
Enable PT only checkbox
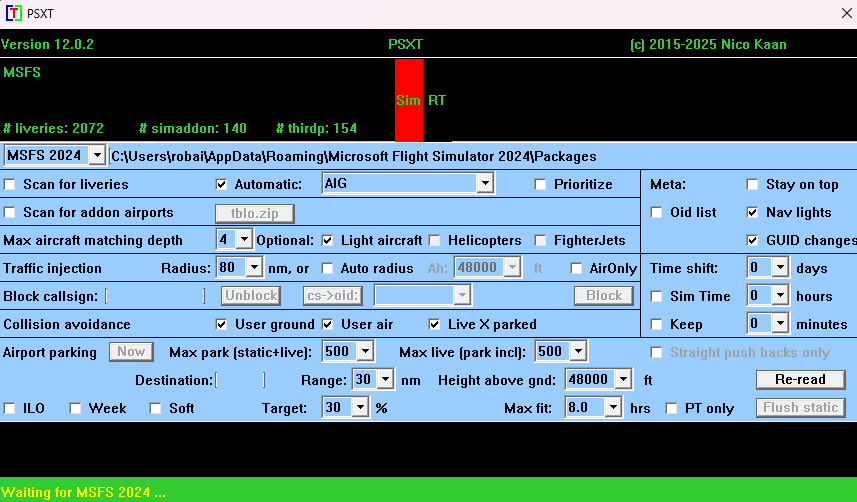click(x=671, y=408)
